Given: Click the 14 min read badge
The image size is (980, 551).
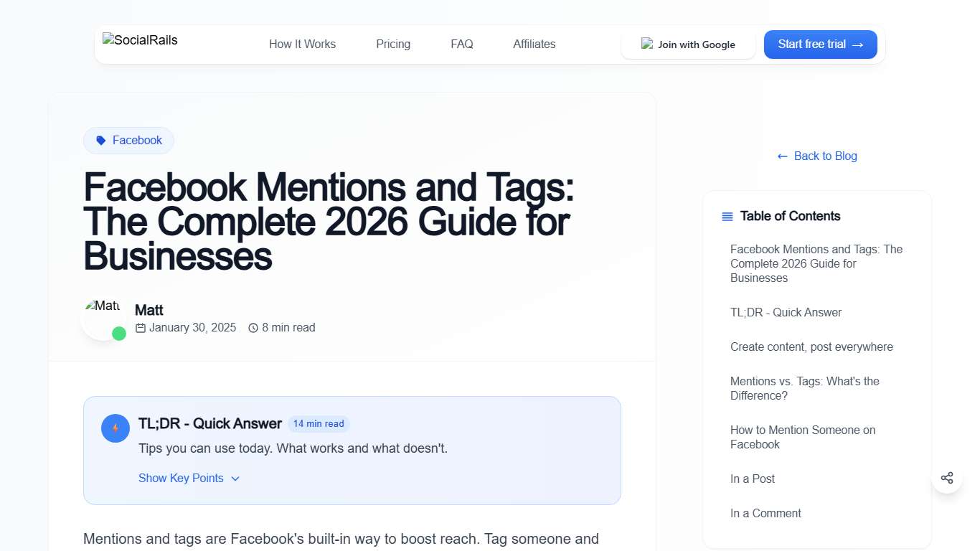Looking at the screenshot, I should tap(319, 423).
